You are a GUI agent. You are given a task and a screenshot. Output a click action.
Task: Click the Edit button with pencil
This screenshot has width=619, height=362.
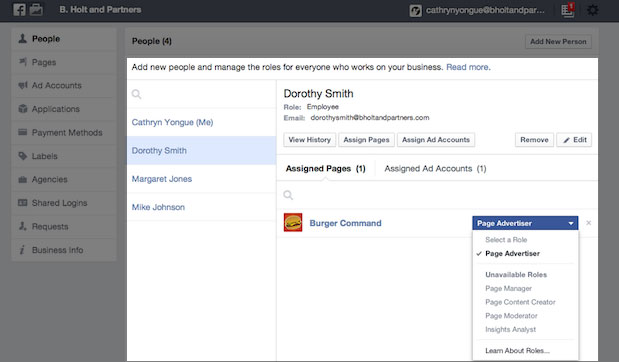[574, 140]
